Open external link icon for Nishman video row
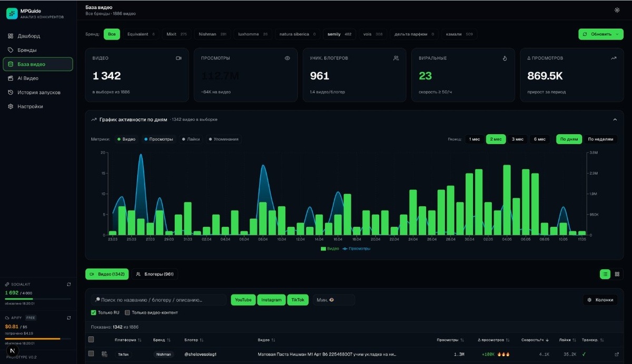This screenshot has width=632, height=364. (617, 355)
